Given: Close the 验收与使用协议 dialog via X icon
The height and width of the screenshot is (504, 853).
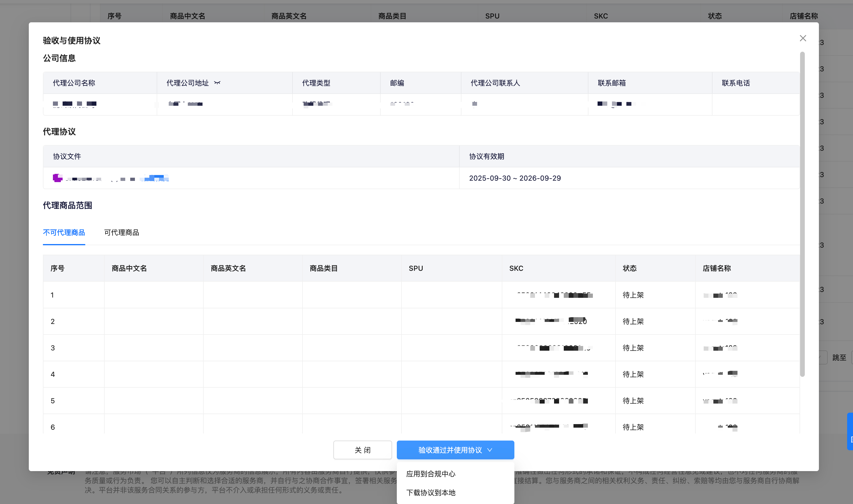Looking at the screenshot, I should pyautogui.click(x=803, y=38).
